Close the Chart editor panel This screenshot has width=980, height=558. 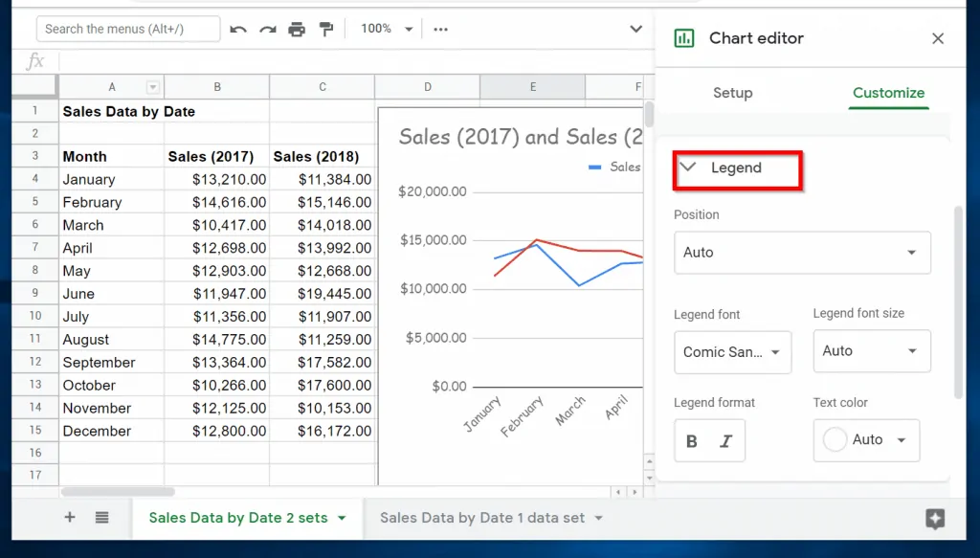tap(938, 38)
